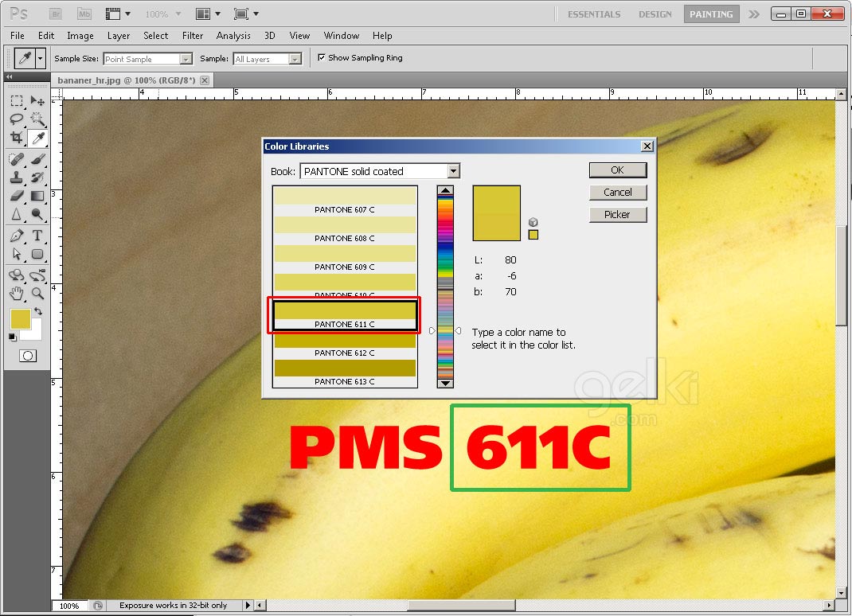Swap foreground and background colors
The height and width of the screenshot is (616, 852).
pyautogui.click(x=38, y=311)
